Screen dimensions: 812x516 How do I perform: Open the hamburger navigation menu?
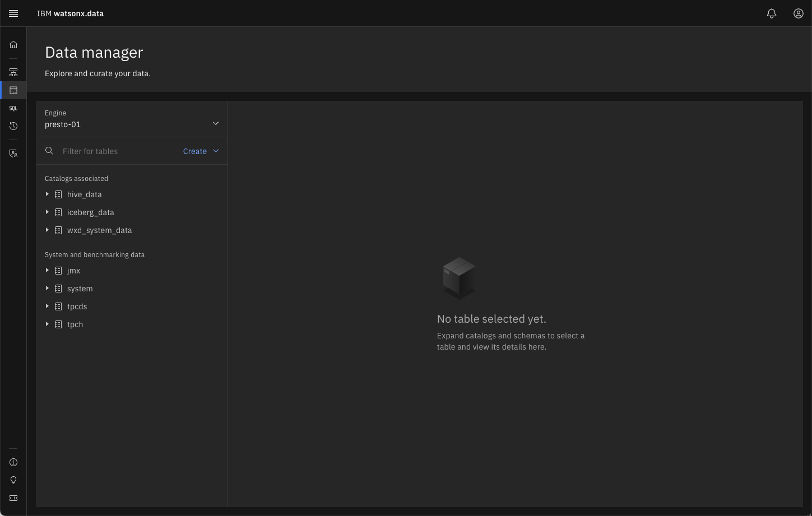13,13
